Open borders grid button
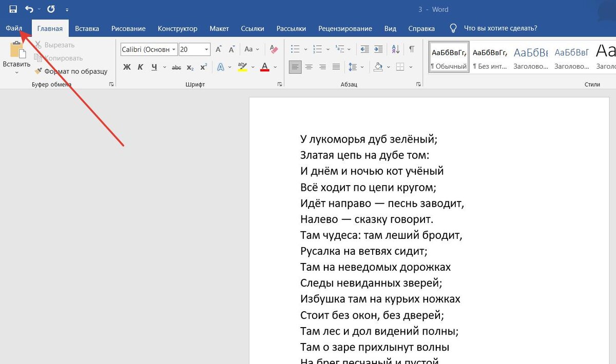Viewport: 616px width, 364px height. pyautogui.click(x=400, y=67)
